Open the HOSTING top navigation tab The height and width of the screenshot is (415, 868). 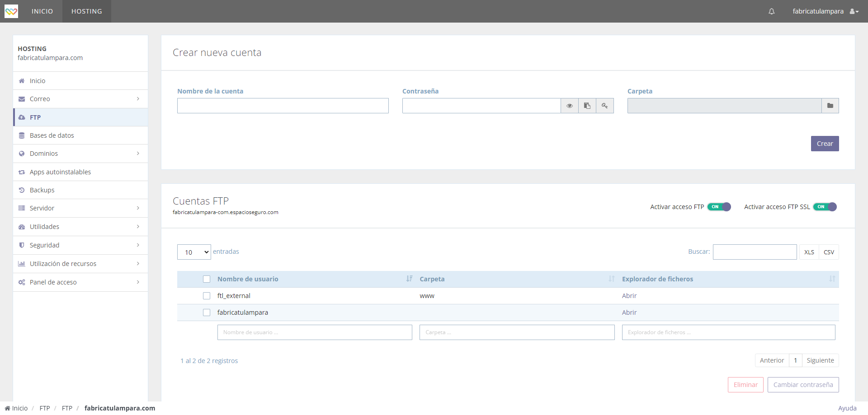pos(86,11)
